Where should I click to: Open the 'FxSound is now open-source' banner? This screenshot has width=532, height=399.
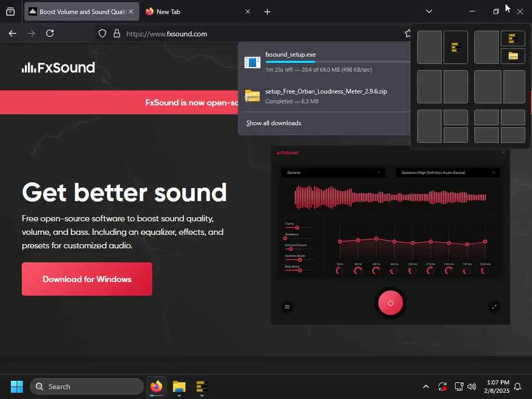pos(119,102)
